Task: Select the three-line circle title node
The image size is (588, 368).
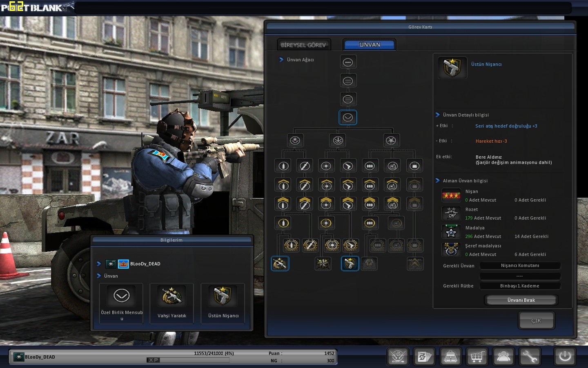Action: tap(348, 99)
